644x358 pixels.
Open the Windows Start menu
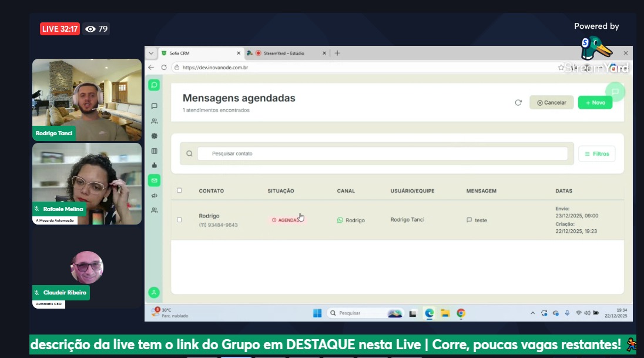[317, 313]
